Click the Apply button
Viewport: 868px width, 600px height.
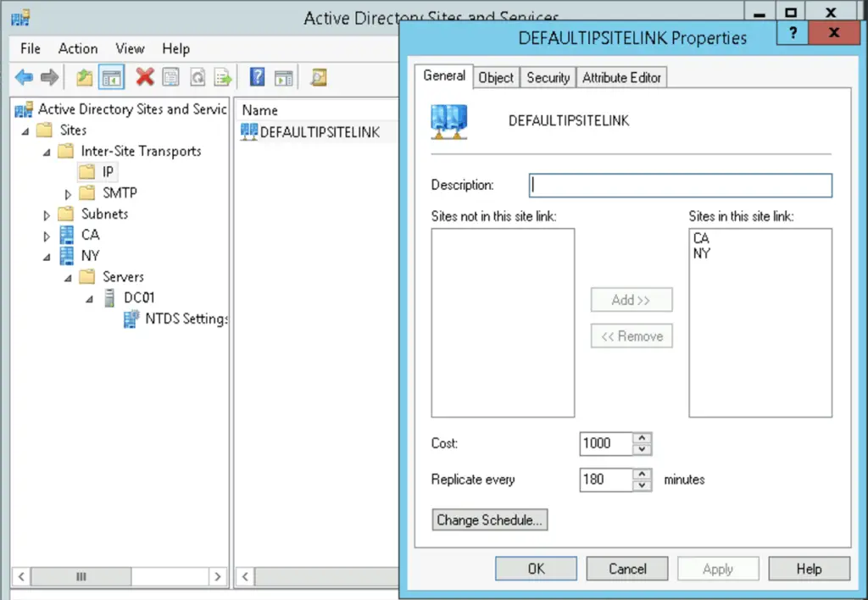click(x=718, y=569)
